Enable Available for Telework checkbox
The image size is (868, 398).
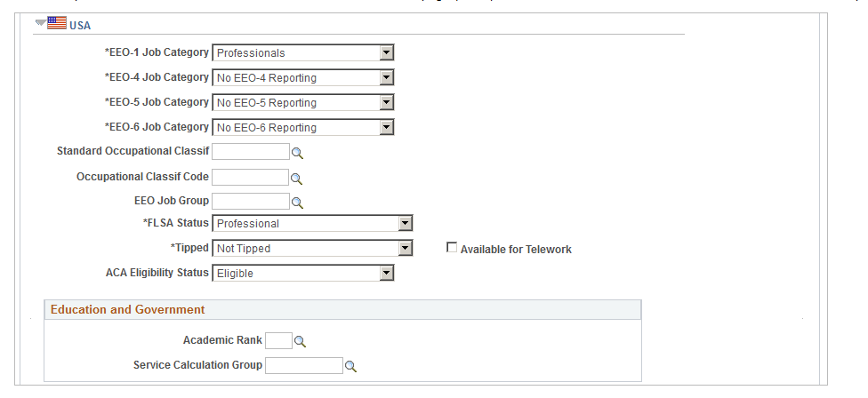(452, 249)
